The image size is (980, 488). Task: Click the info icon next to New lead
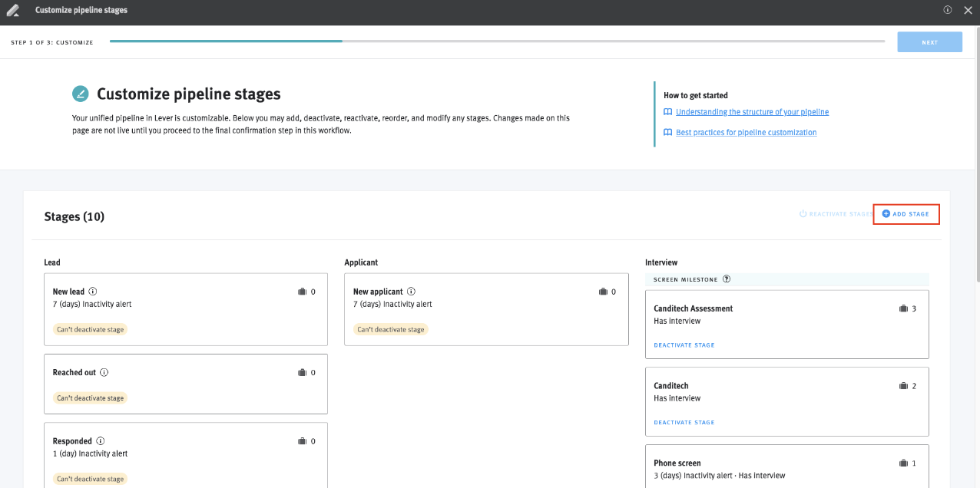coord(93,292)
